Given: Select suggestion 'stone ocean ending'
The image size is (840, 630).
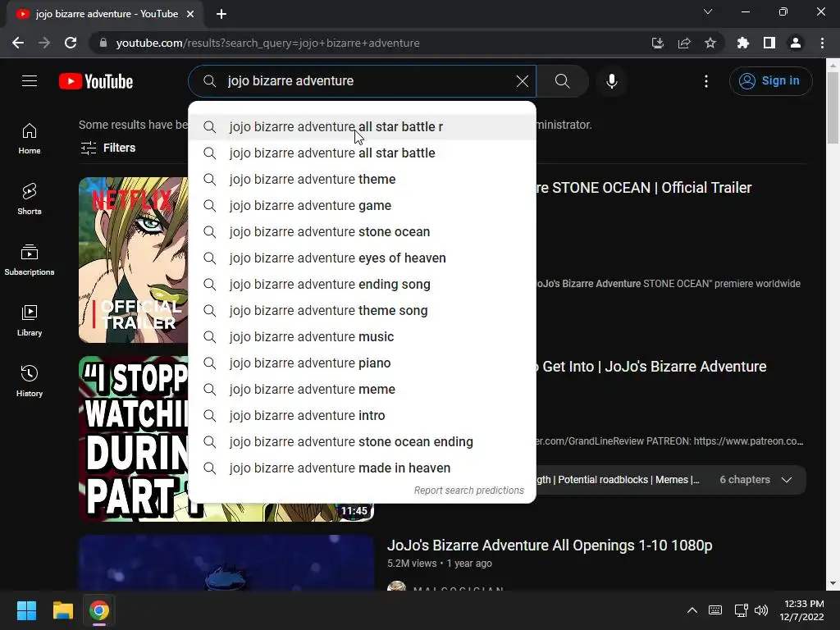Looking at the screenshot, I should pyautogui.click(x=362, y=442).
